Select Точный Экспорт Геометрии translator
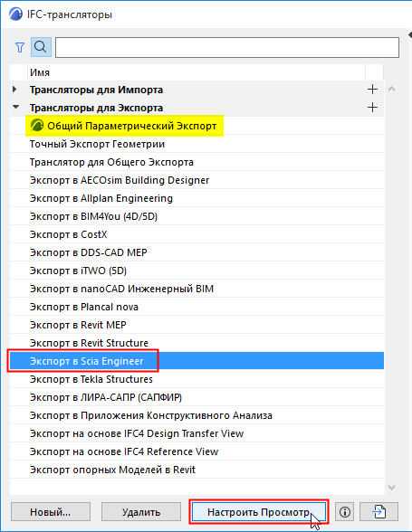This screenshot has height=532, width=412. pos(196,144)
